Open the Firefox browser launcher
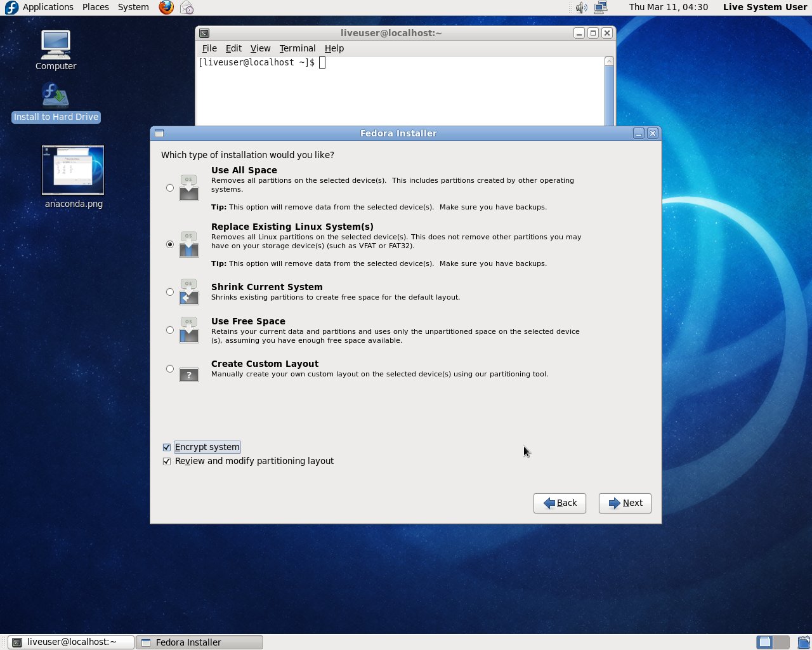 point(166,8)
